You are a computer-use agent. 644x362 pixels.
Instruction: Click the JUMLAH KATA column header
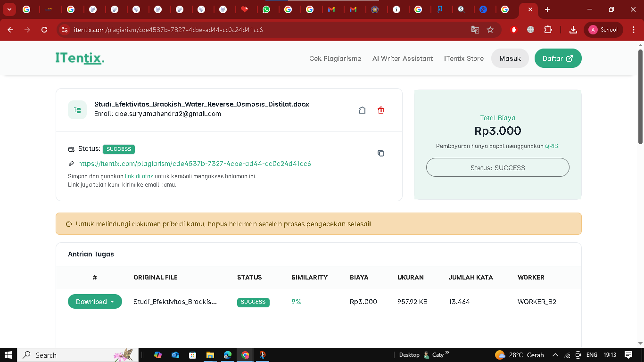pyautogui.click(x=471, y=277)
